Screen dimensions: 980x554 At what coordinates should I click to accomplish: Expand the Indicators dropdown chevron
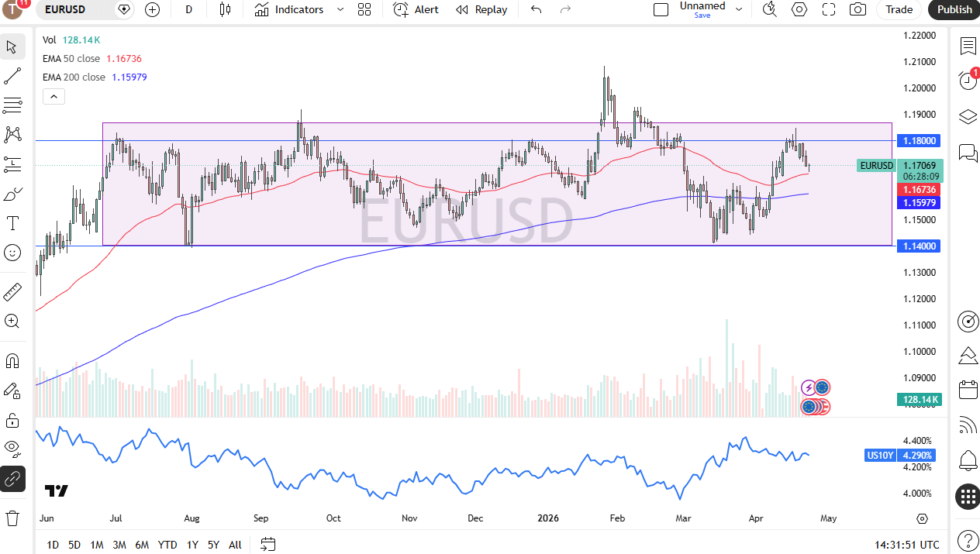[340, 9]
